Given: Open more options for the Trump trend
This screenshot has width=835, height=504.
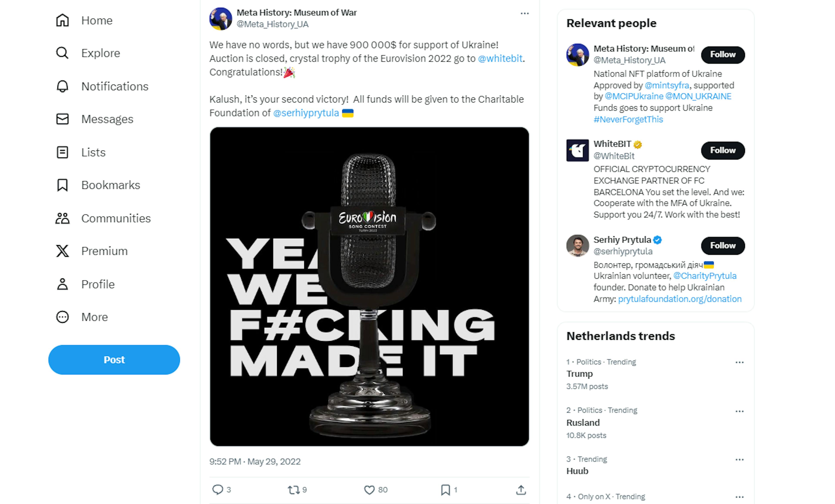Looking at the screenshot, I should coord(739,362).
